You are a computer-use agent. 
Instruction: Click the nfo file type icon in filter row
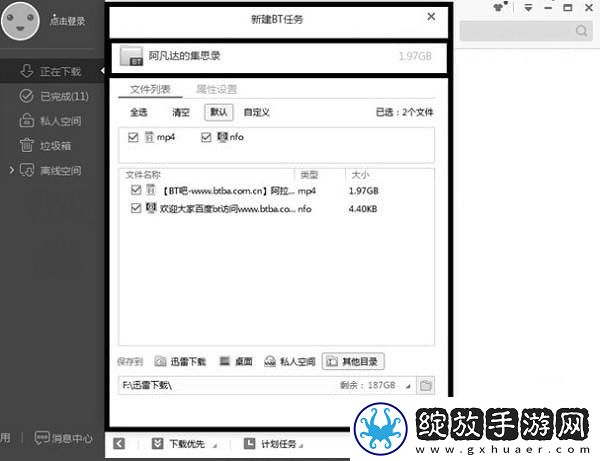pos(222,137)
